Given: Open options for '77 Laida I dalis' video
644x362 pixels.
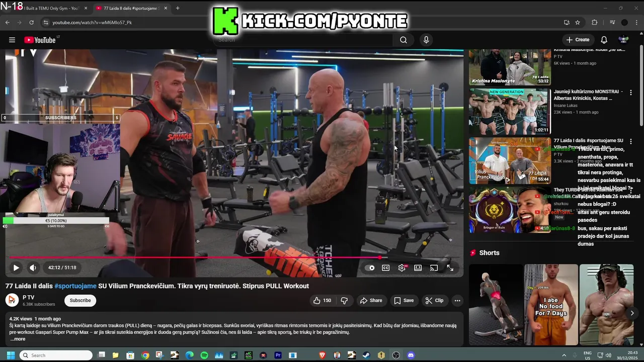Looking at the screenshot, I should pyautogui.click(x=630, y=142).
